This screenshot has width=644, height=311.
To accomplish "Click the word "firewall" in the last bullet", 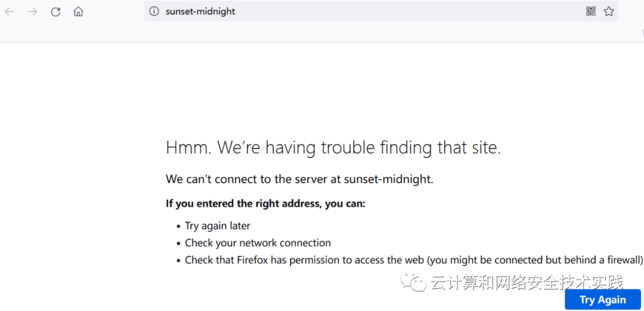I will 623,260.
